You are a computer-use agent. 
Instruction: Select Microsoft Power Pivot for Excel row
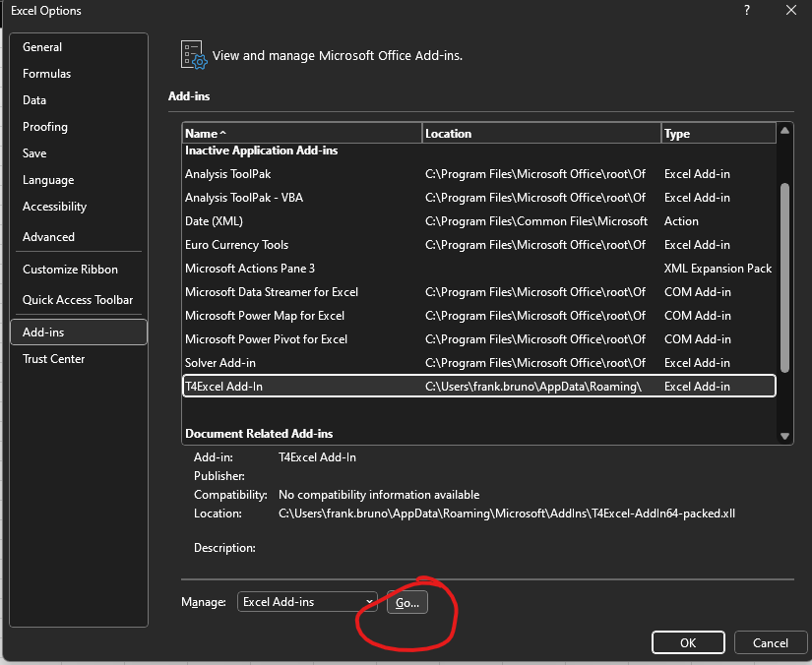266,339
